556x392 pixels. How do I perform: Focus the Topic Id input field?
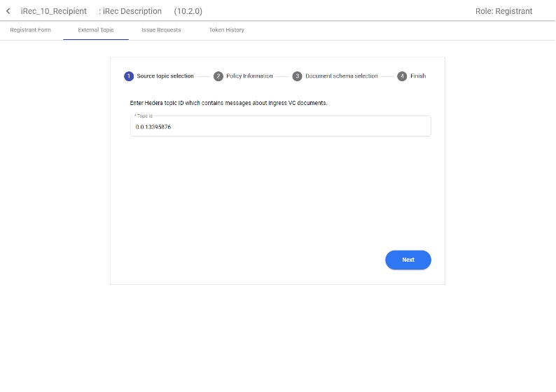pos(280,127)
